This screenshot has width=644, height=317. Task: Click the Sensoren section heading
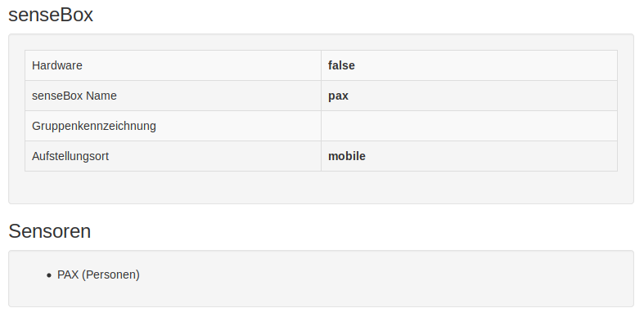click(x=49, y=231)
